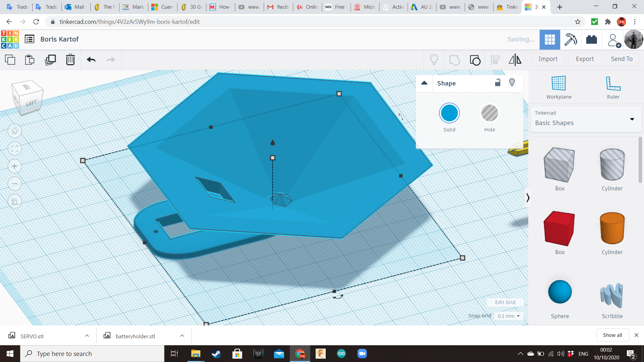Click the Edit Grid button
The width and height of the screenshot is (644, 362).
(505, 302)
